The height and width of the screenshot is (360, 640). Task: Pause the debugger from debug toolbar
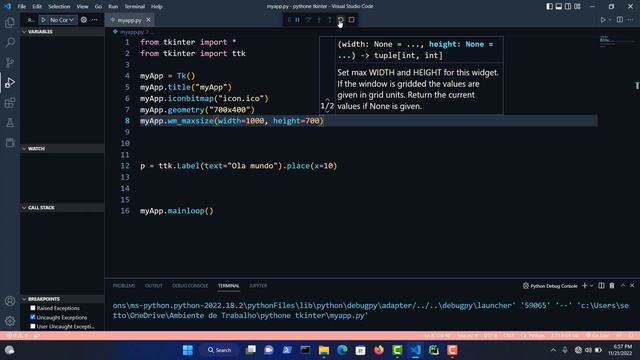pyautogui.click(x=298, y=20)
